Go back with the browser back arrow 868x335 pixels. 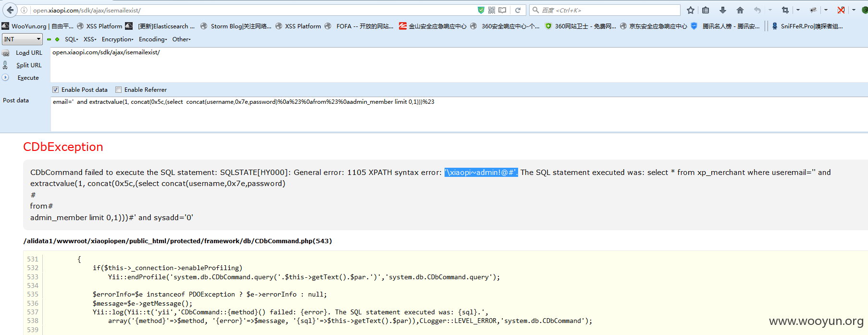pos(10,10)
